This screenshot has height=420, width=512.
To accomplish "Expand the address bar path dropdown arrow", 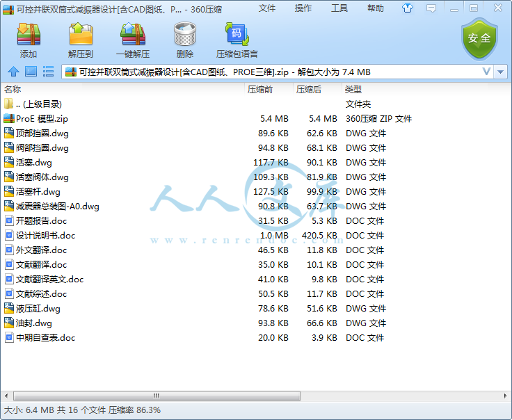I will (x=500, y=72).
